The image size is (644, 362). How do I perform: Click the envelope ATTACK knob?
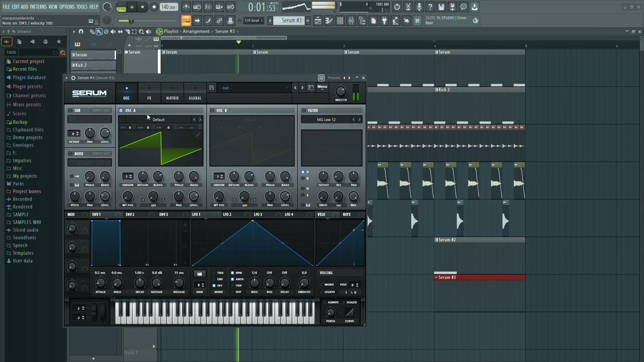(100, 283)
